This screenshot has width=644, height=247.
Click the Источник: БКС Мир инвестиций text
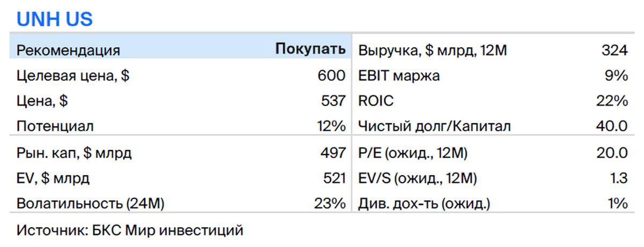[130, 231]
